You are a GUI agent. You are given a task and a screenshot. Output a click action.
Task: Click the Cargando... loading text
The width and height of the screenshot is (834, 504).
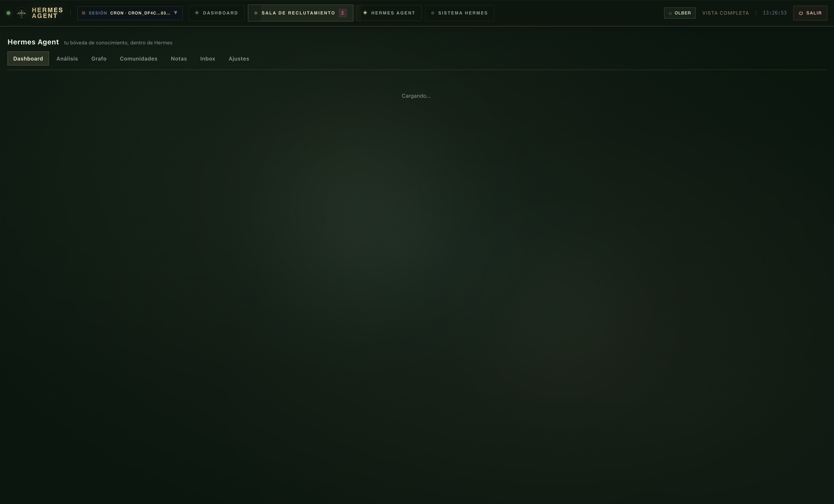tap(416, 96)
